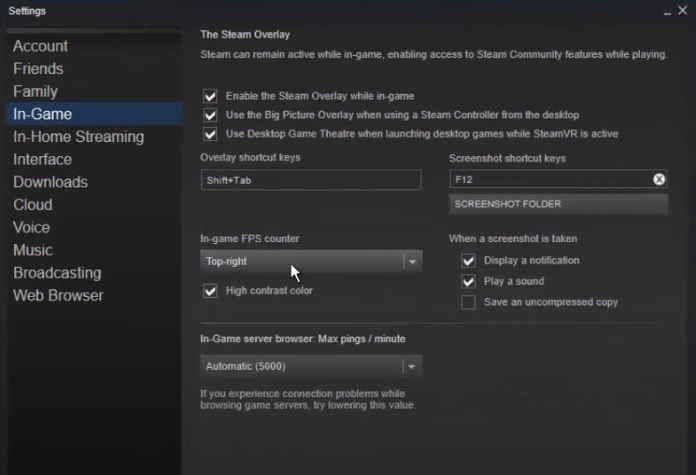
Task: Toggle Enable the Steam Overlay while in-game
Action: click(210, 96)
